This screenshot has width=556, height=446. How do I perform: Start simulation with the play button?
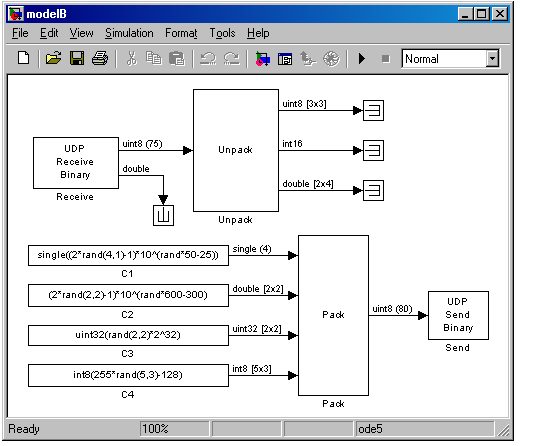362,58
